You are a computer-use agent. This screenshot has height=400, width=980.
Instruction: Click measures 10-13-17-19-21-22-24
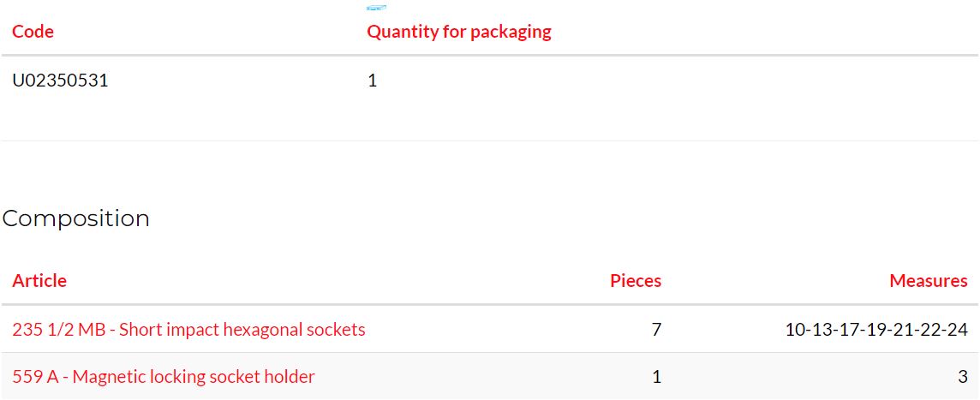[877, 330]
